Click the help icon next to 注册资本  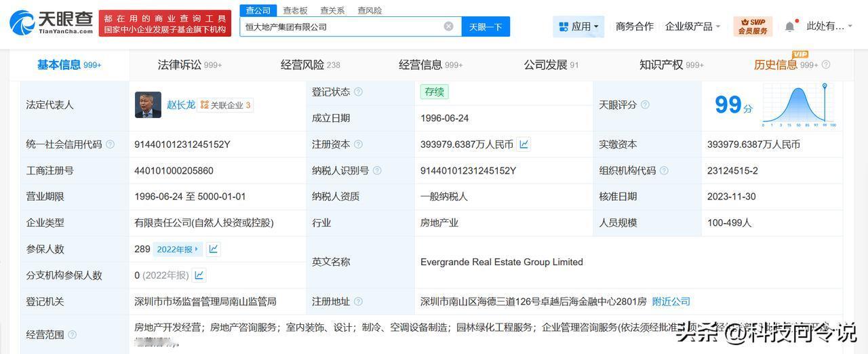(x=358, y=144)
